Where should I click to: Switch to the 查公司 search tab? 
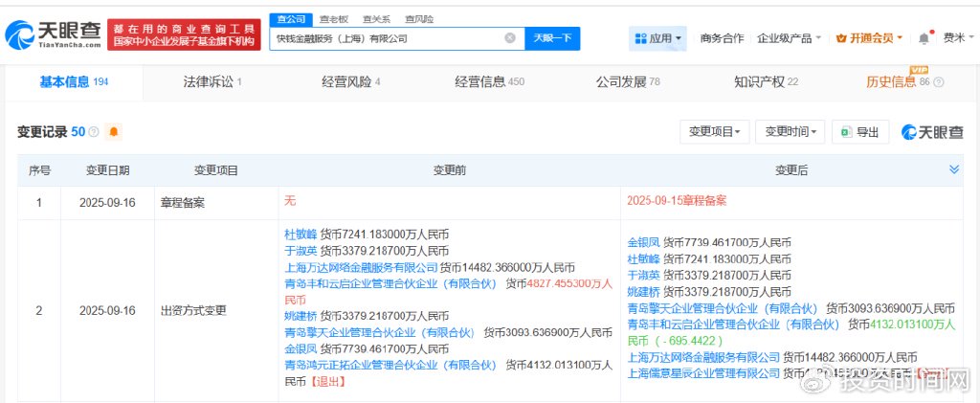291,19
